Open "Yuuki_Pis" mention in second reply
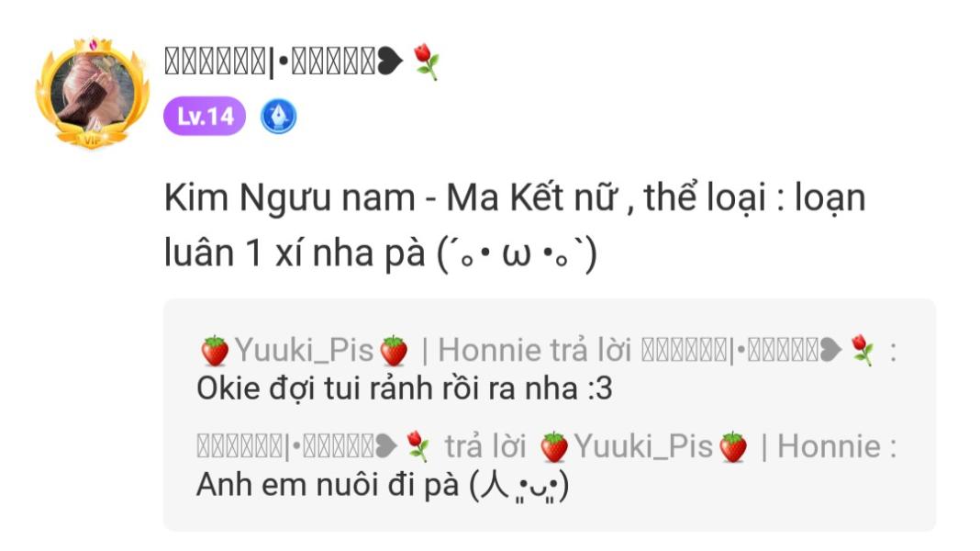This screenshot has height=551, width=980. 644,446
